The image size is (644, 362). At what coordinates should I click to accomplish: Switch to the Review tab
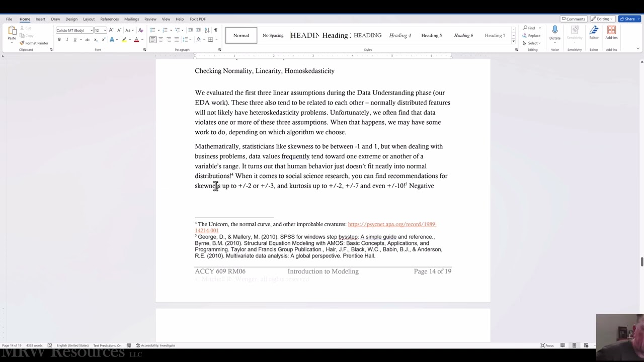click(x=150, y=19)
